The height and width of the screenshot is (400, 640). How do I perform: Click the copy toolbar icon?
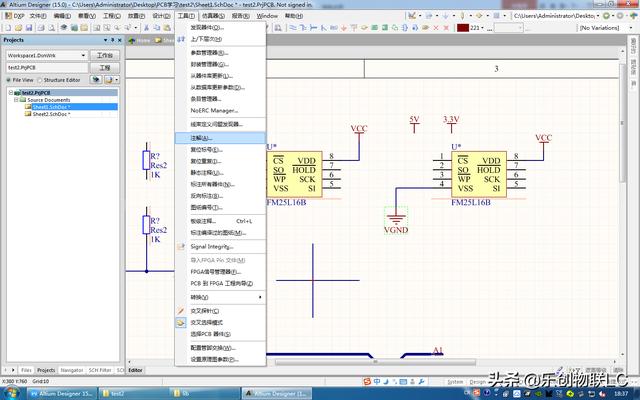(x=157, y=28)
